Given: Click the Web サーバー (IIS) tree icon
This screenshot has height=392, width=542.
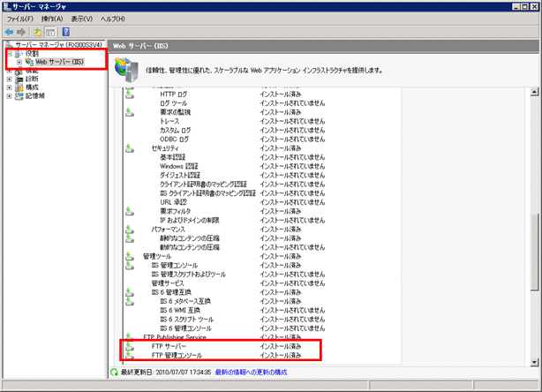Looking at the screenshot, I should [29, 62].
